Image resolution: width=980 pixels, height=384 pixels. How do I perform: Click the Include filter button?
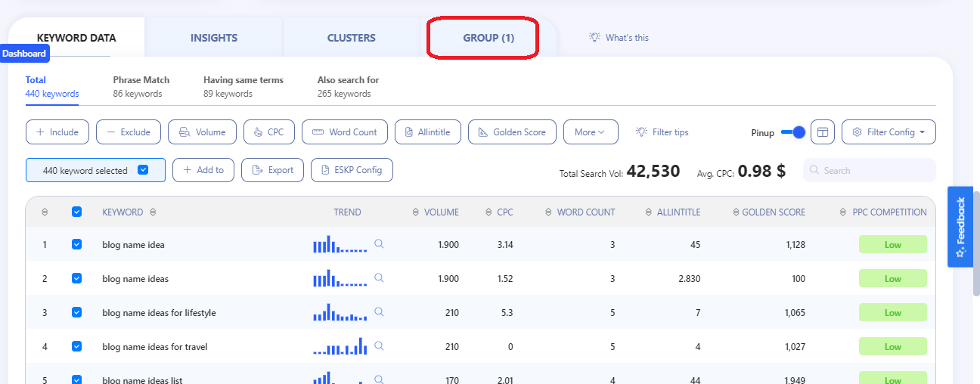(57, 132)
